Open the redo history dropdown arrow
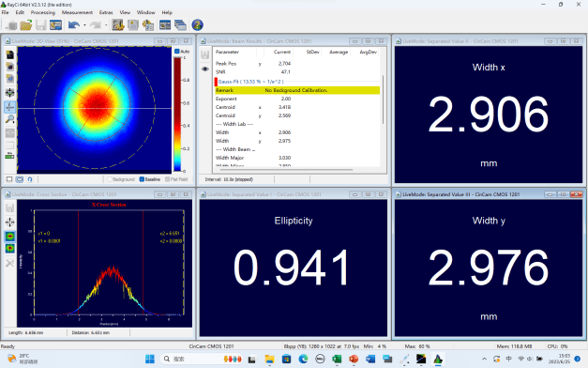 point(106,25)
